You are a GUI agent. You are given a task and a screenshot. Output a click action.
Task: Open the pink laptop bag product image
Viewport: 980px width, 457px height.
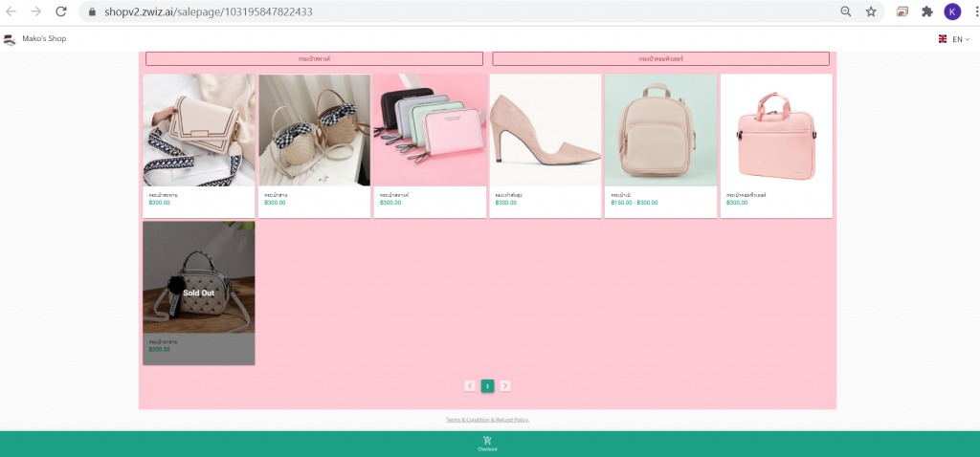click(776, 130)
